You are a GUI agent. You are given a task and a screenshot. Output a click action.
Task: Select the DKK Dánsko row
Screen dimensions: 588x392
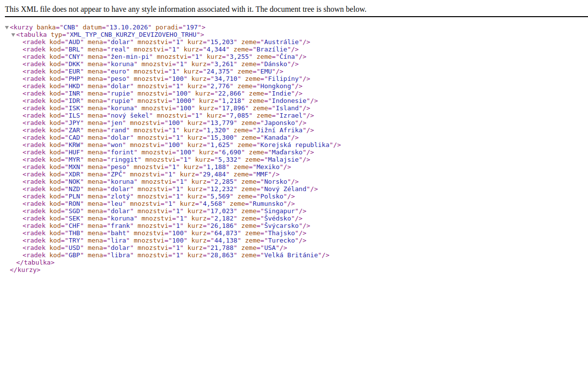point(160,64)
